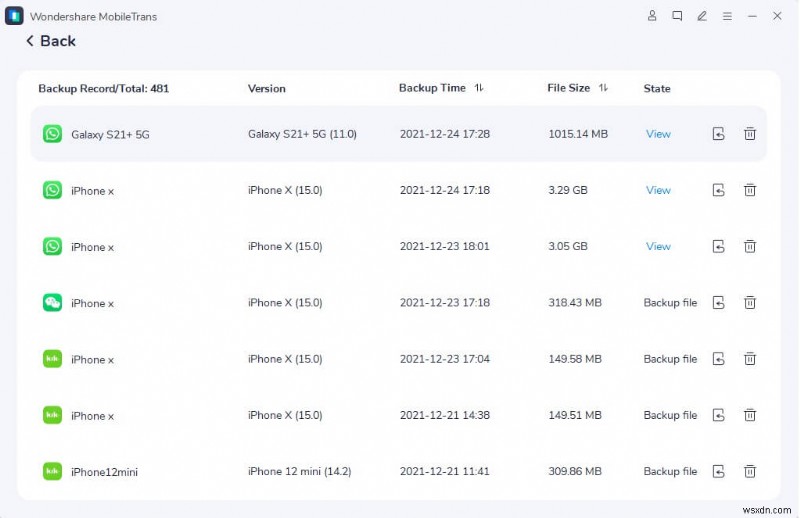Click the 2021-12-21 14:38 backup time
800x518 pixels.
pos(444,415)
